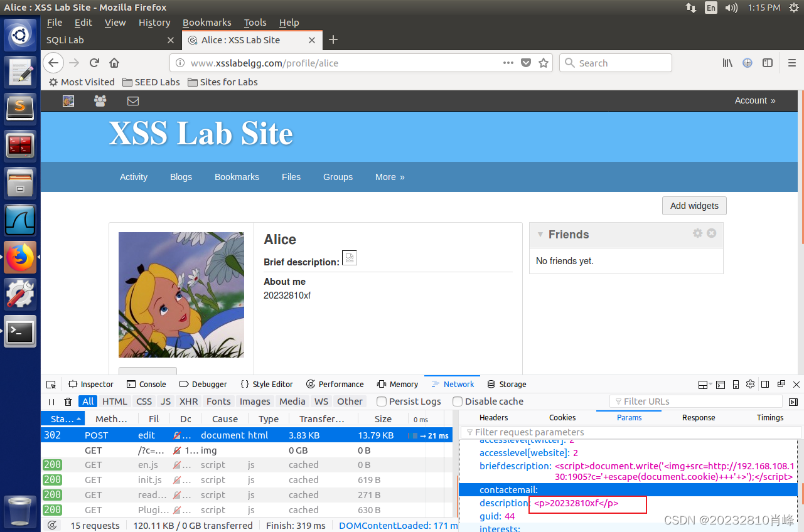
Task: Click the Firefox back arrow button
Action: (53, 63)
